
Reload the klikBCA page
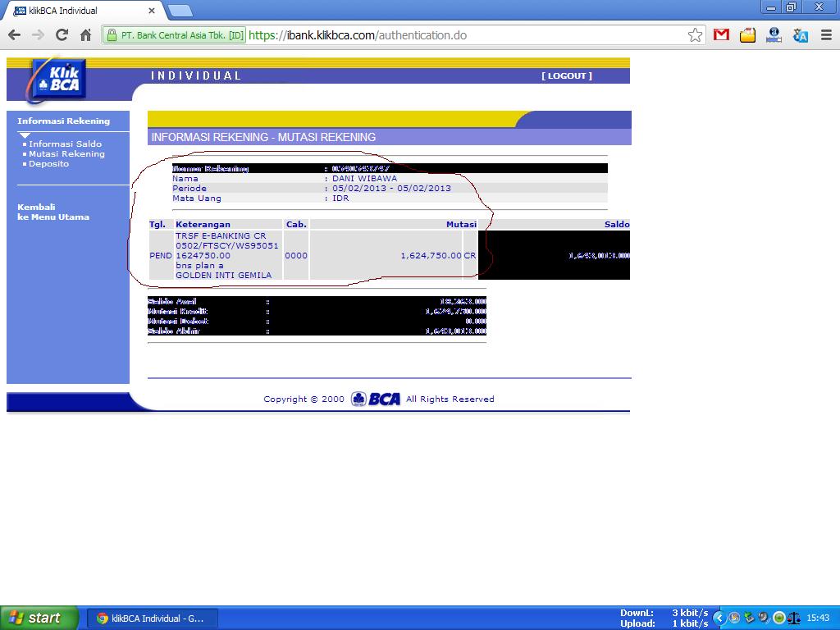(62, 35)
